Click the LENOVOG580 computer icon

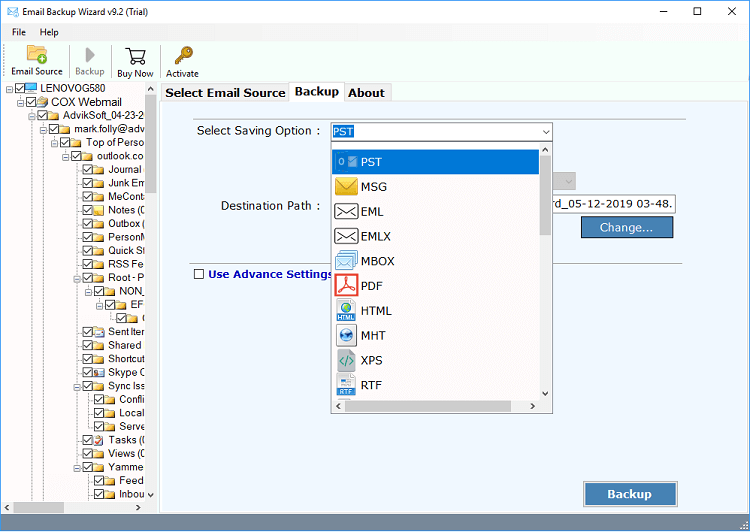31,88
